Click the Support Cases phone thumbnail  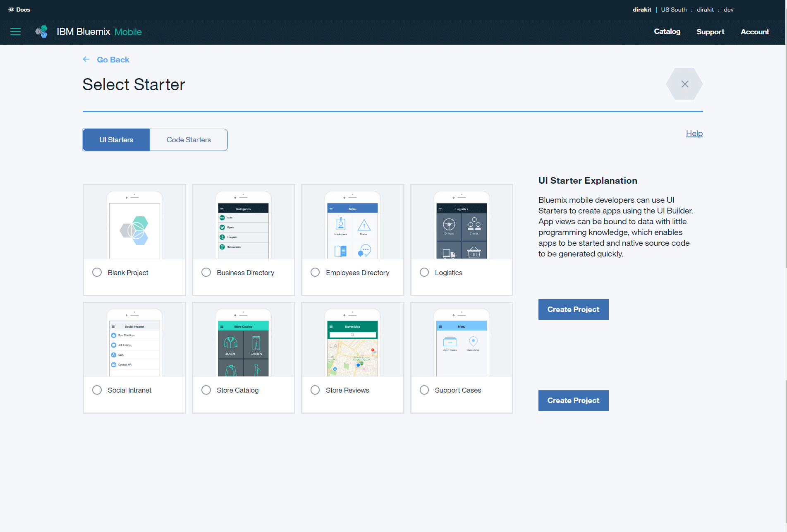pyautogui.click(x=462, y=343)
